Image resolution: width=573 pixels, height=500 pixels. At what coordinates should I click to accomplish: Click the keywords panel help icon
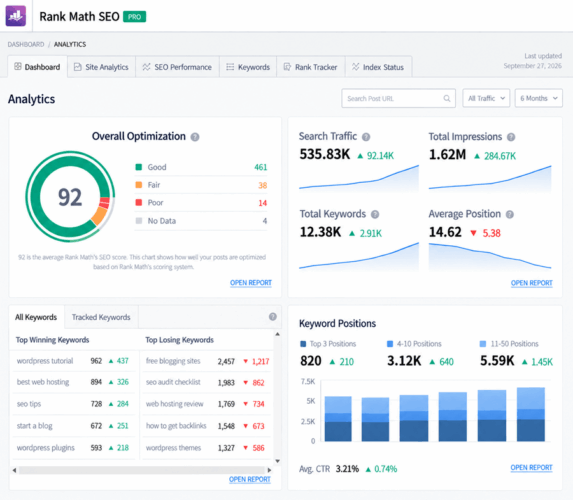tap(273, 317)
